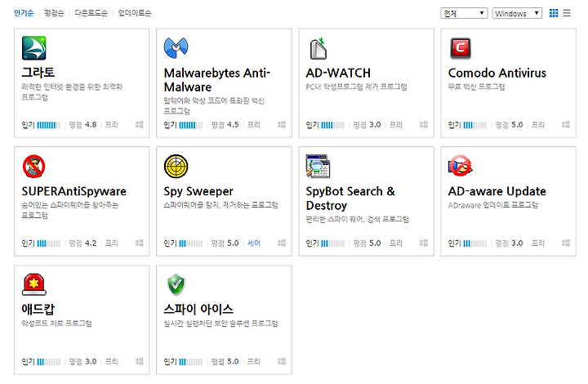Open the Malwarebytes Anti-Malware icon
This screenshot has height=384, width=588.
pos(176,48)
